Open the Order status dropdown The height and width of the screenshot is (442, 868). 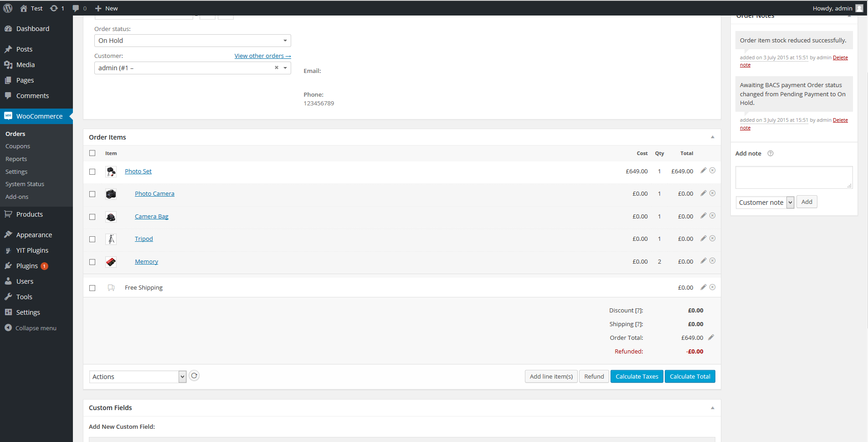pos(192,41)
